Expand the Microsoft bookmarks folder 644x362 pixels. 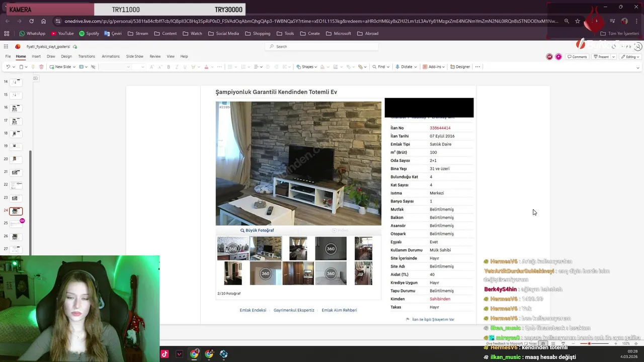(x=338, y=34)
